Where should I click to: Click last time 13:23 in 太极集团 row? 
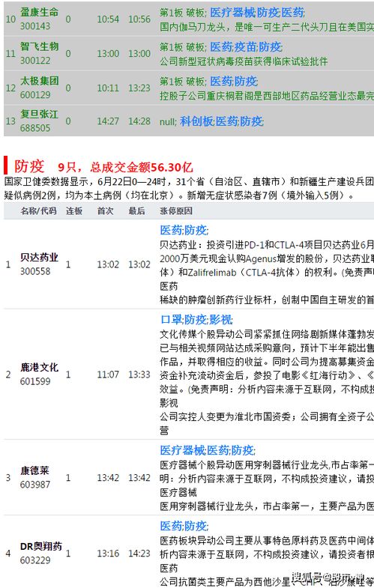[x=139, y=88]
